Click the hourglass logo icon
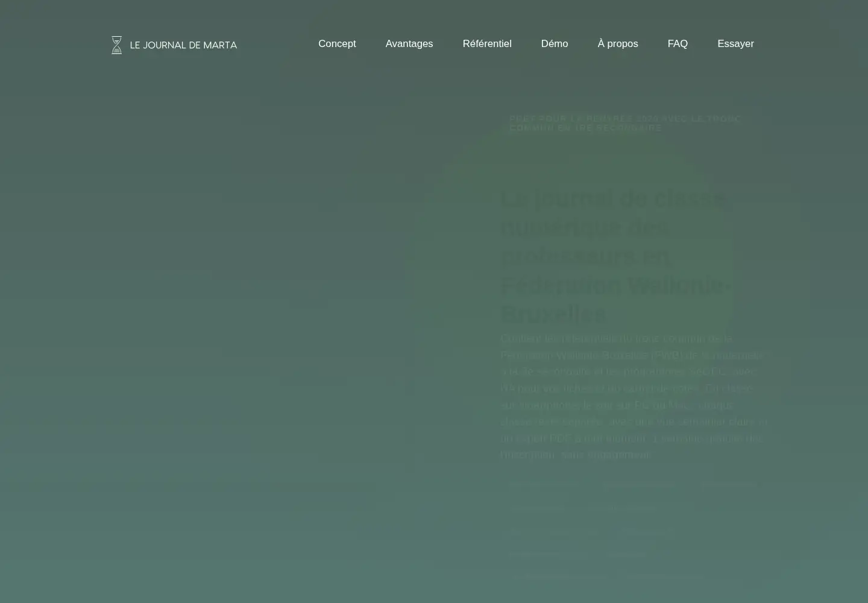 pyautogui.click(x=117, y=45)
